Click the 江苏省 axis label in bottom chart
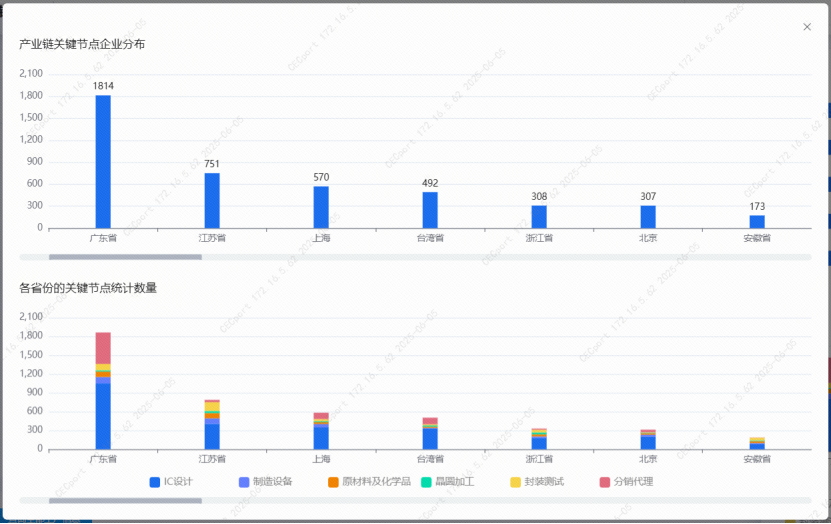This screenshot has width=831, height=524. (x=212, y=459)
